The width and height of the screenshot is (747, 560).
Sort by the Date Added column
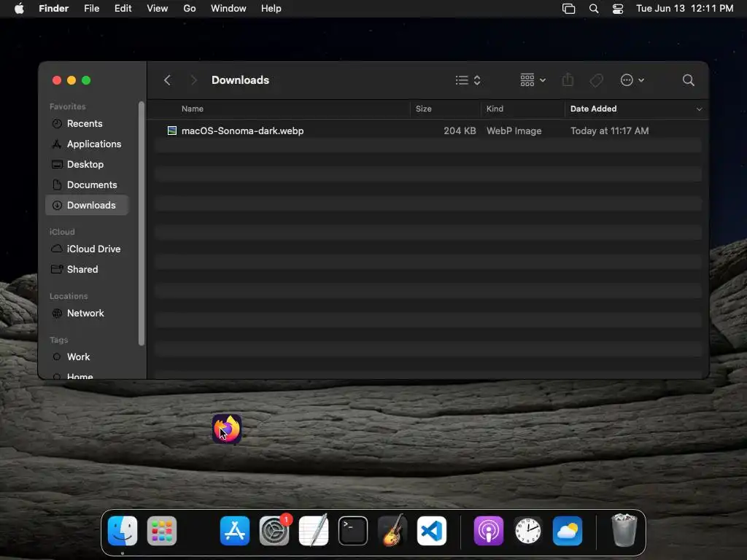593,109
